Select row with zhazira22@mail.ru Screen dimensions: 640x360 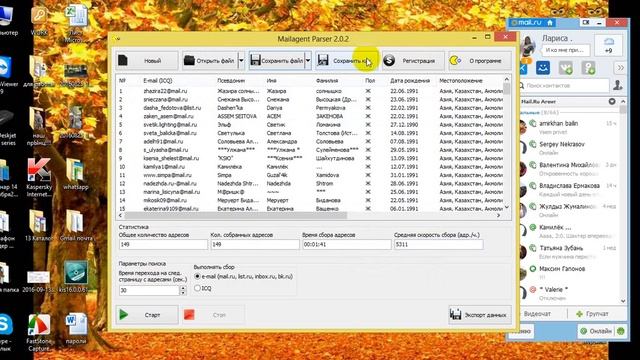pyautogui.click(x=310, y=91)
